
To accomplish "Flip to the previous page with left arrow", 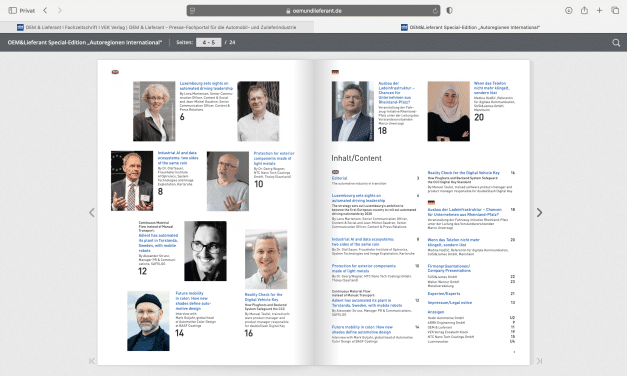I will click(92, 212).
